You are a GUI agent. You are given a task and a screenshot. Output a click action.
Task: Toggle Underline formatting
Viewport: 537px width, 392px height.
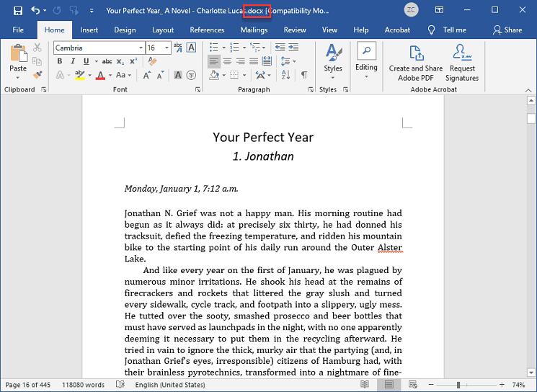[x=86, y=61]
